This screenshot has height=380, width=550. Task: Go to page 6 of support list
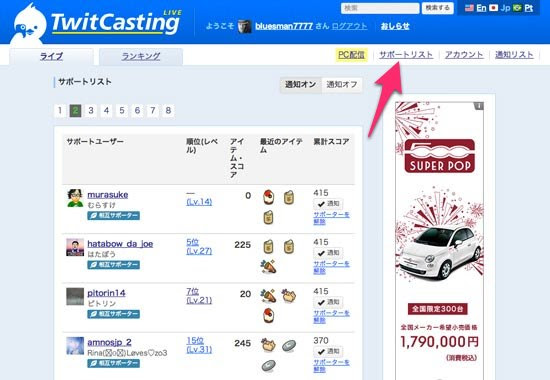(137, 111)
